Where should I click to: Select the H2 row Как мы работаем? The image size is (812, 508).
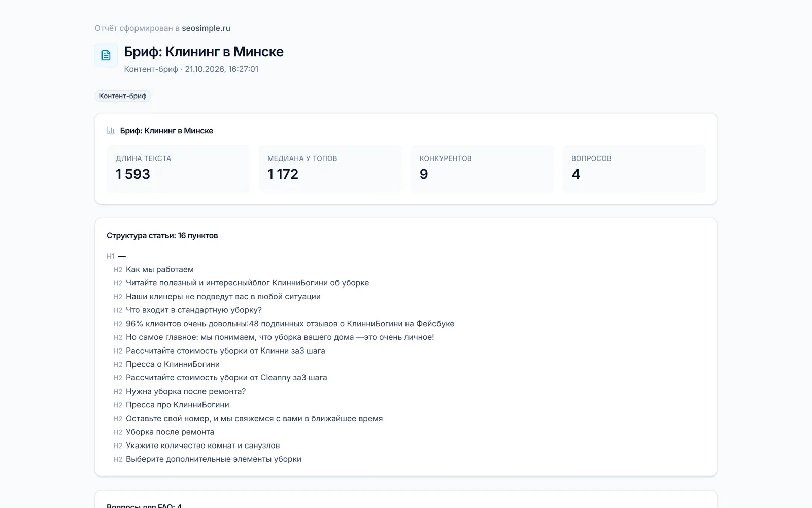(154, 270)
